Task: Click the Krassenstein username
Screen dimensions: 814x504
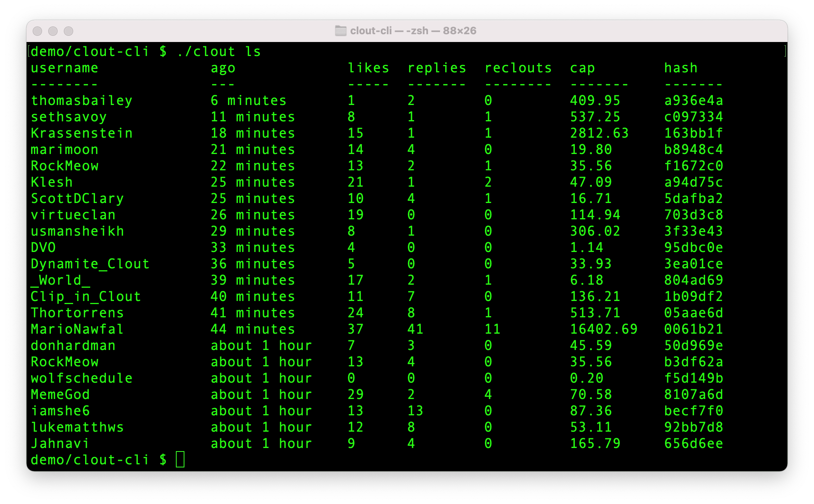Action: [x=82, y=133]
